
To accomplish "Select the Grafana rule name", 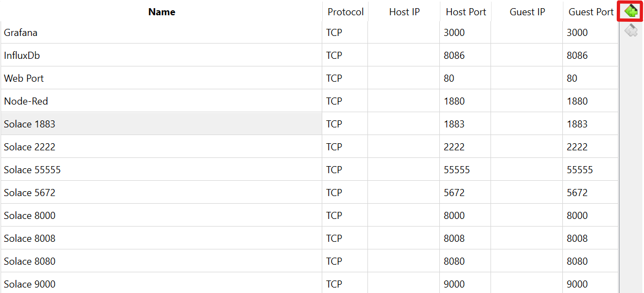I will click(21, 33).
